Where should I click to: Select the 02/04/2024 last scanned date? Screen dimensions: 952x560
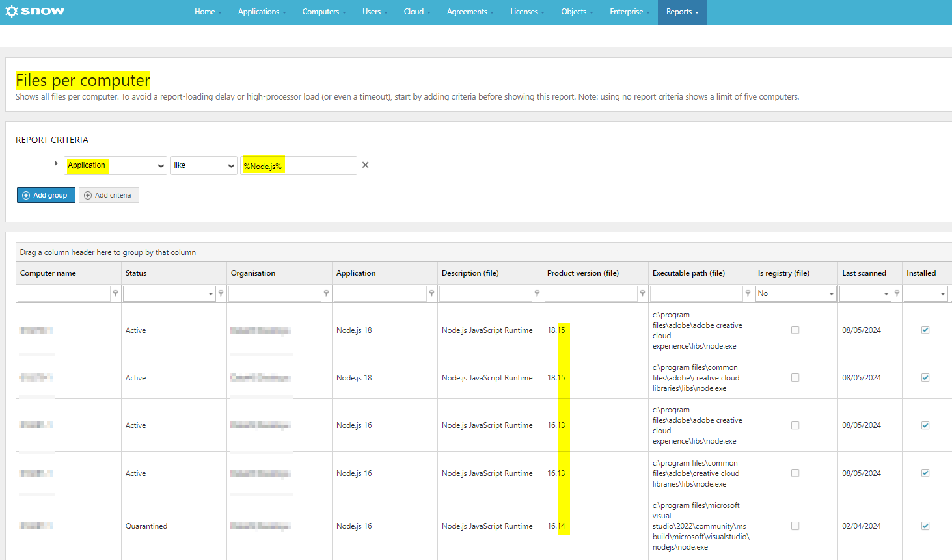862,526
